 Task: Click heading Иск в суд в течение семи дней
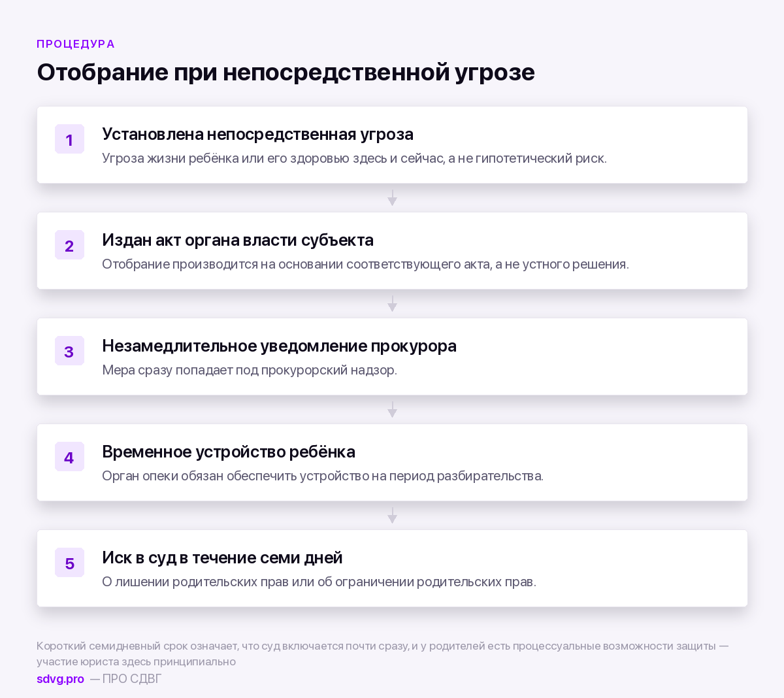coord(222,558)
